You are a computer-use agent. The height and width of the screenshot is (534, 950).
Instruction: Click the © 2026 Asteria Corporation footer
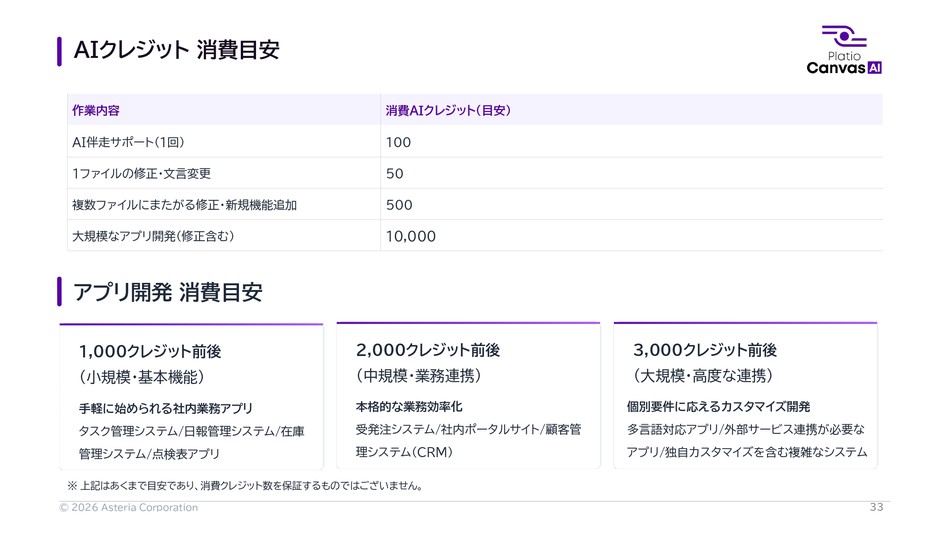point(128,507)
